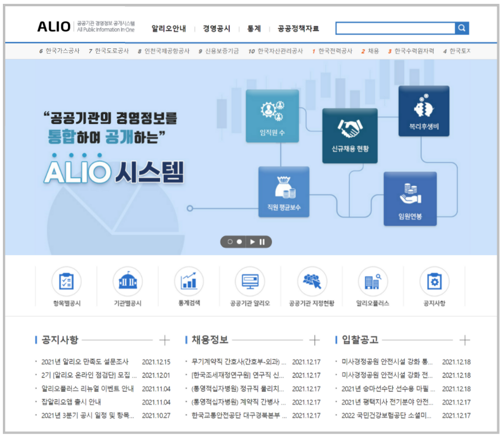Image resolution: width=504 pixels, height=436 pixels.
Task: Click ranked keyword 한국수력원자력
Action: [414, 51]
